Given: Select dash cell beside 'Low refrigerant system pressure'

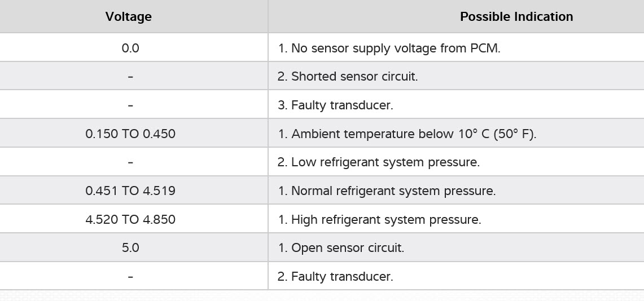Looking at the screenshot, I should 130,162.
